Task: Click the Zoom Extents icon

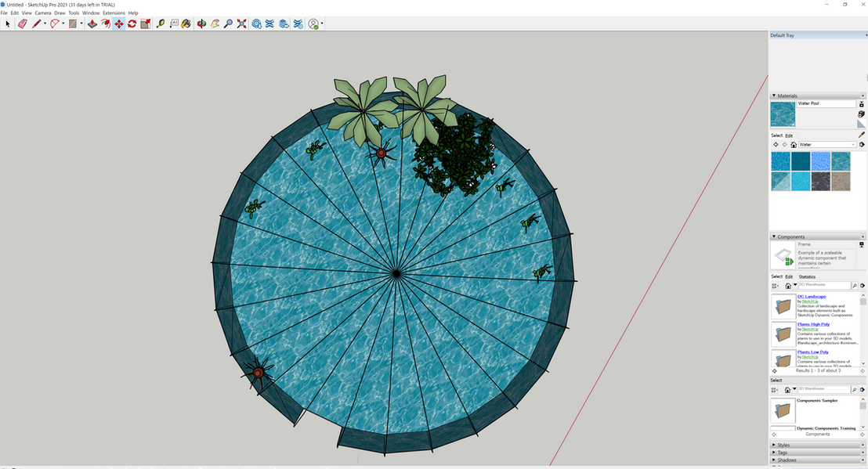Action: click(240, 24)
